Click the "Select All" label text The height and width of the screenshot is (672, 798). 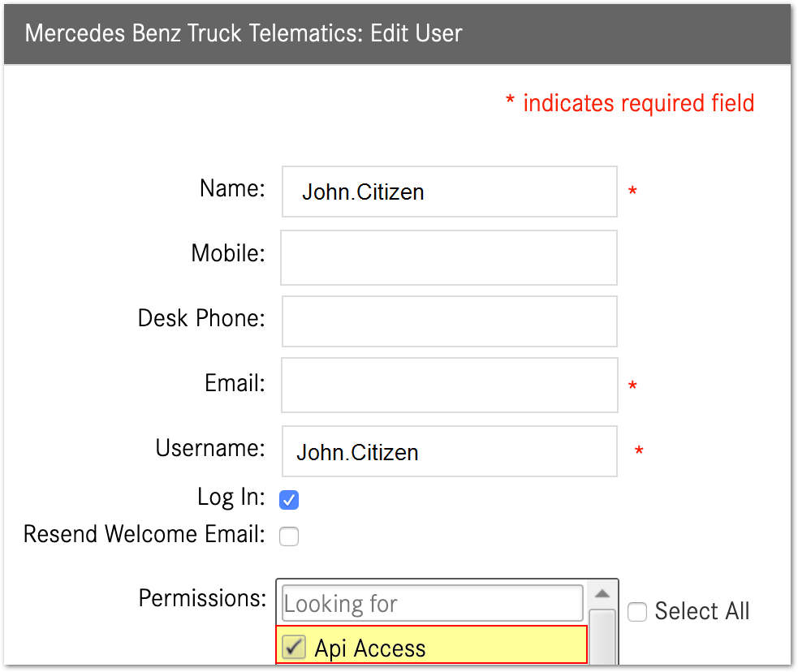[701, 611]
